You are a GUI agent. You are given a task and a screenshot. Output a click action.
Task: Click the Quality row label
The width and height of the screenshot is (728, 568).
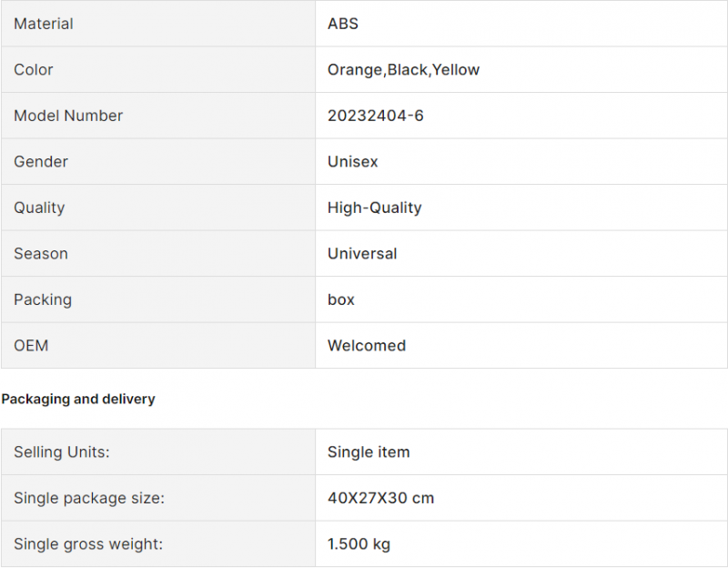39,208
